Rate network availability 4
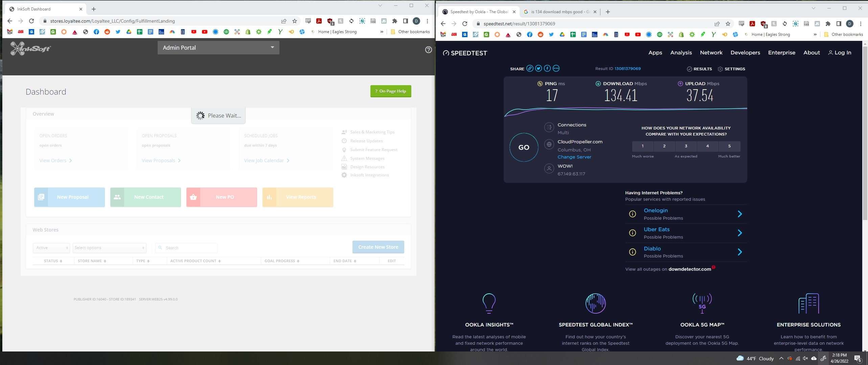Viewport: 868px width, 365px height. (708, 146)
